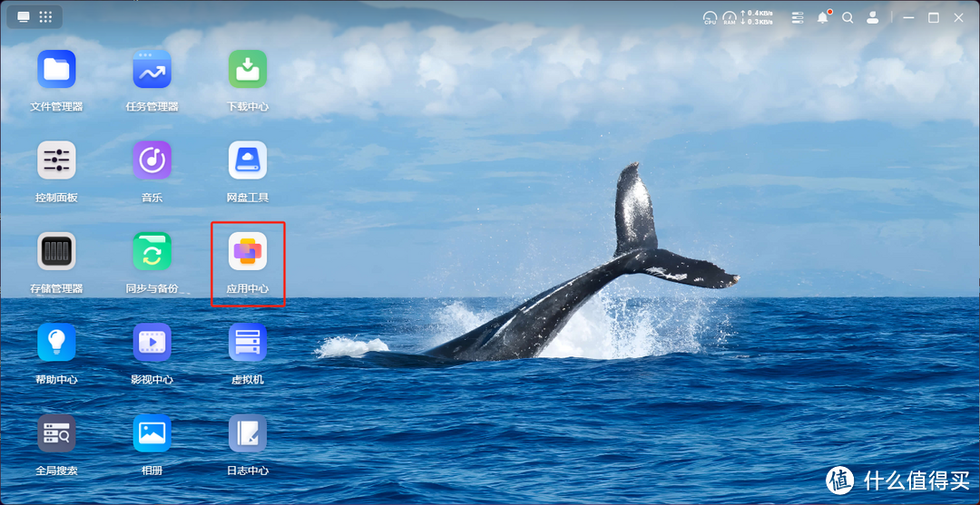Open notifications via the bell icon
Viewport: 980px width, 505px height.
(823, 17)
